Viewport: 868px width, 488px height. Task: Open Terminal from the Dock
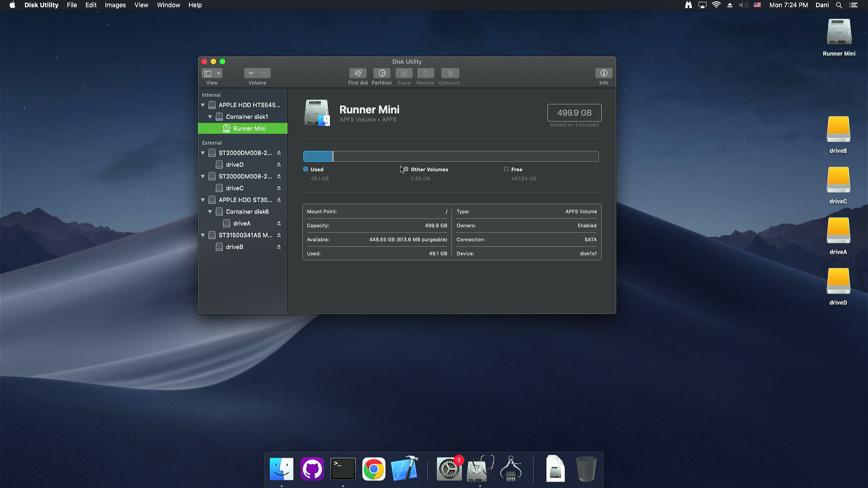point(343,469)
